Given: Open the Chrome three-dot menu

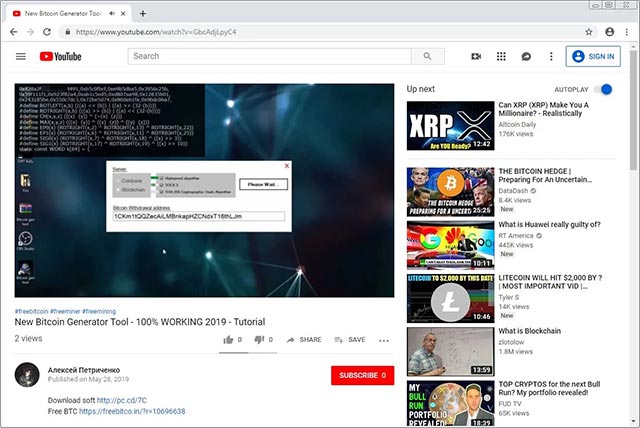Looking at the screenshot, I should click(627, 32).
